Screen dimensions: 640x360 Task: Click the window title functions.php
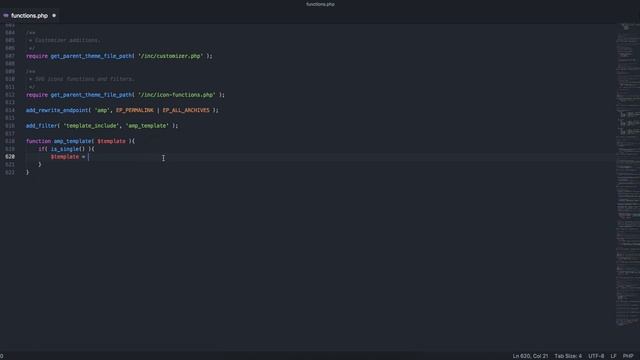click(320, 4)
